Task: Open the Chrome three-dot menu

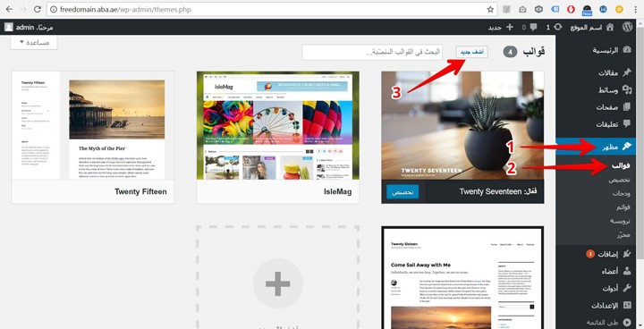Action: 635,9
